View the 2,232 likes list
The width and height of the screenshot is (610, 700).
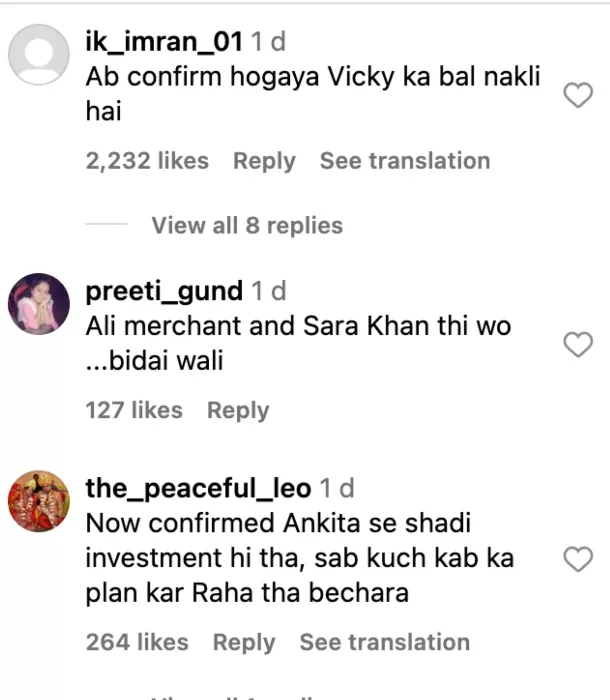click(147, 161)
